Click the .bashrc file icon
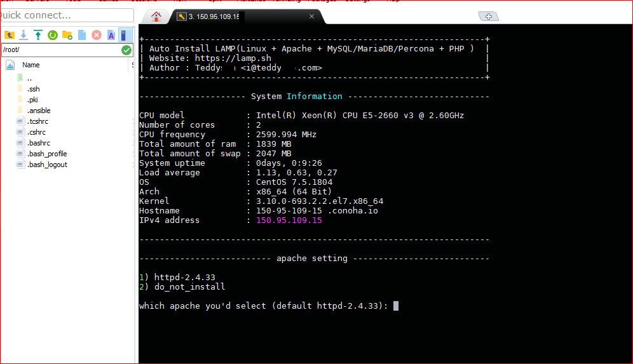 click(x=20, y=142)
